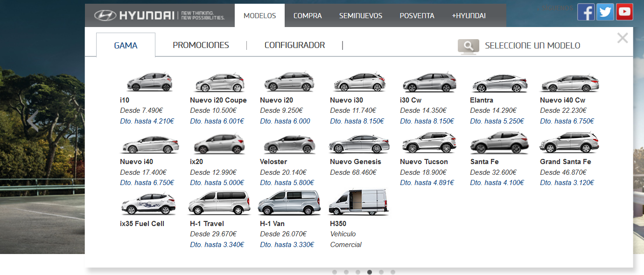Jump to the last carousel slide dot
This screenshot has width=644, height=275.
pyautogui.click(x=393, y=272)
